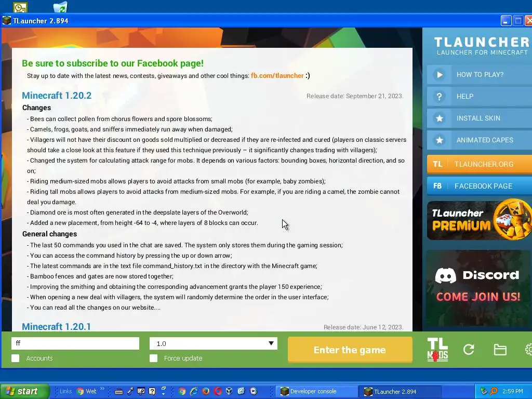Screen dimensions: 532x399
Task: Enable the Force update checkbox
Action: pos(153,358)
